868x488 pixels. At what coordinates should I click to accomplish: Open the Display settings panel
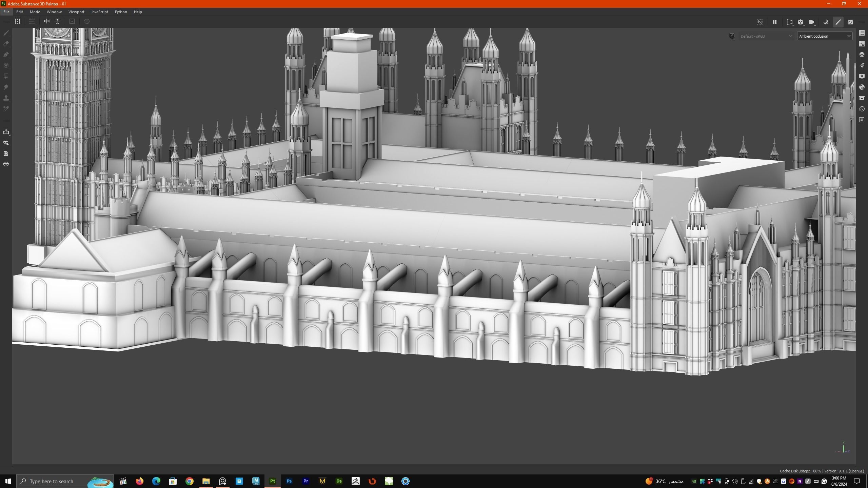862,76
